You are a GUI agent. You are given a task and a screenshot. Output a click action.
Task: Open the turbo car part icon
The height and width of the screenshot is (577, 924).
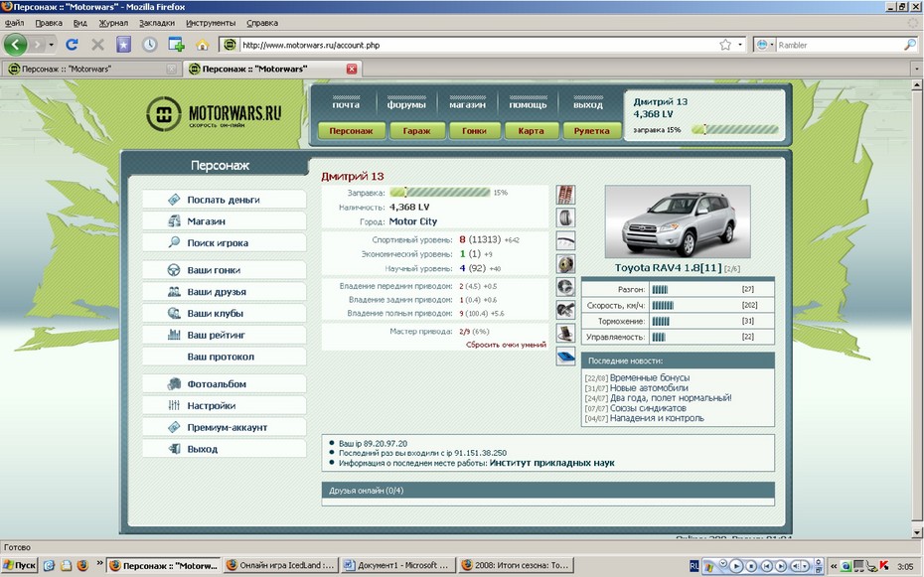point(565,287)
